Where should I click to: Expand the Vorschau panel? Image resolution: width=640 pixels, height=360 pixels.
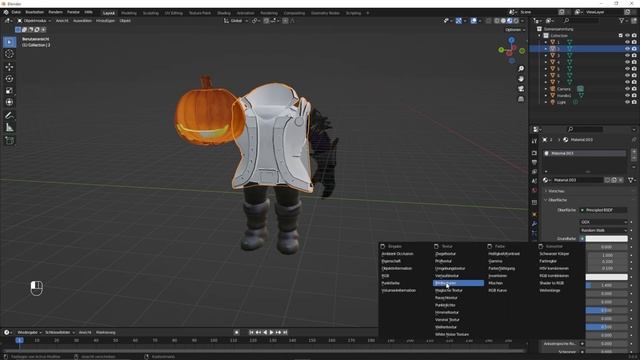(556, 191)
